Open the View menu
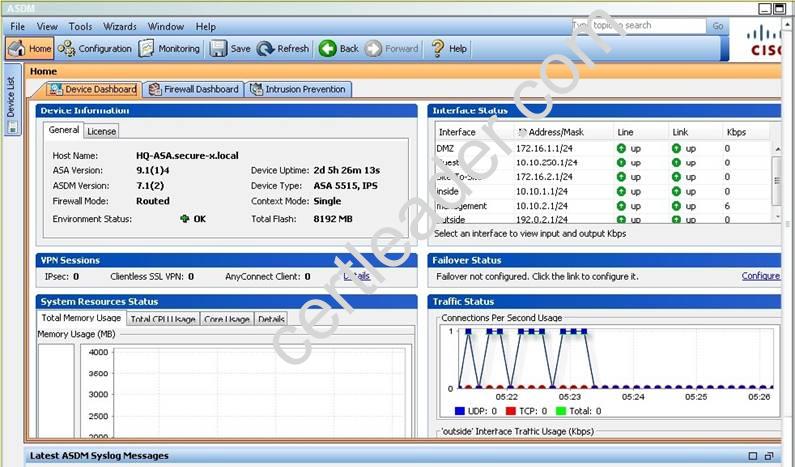Screen dimensions: 795x467 (47, 26)
